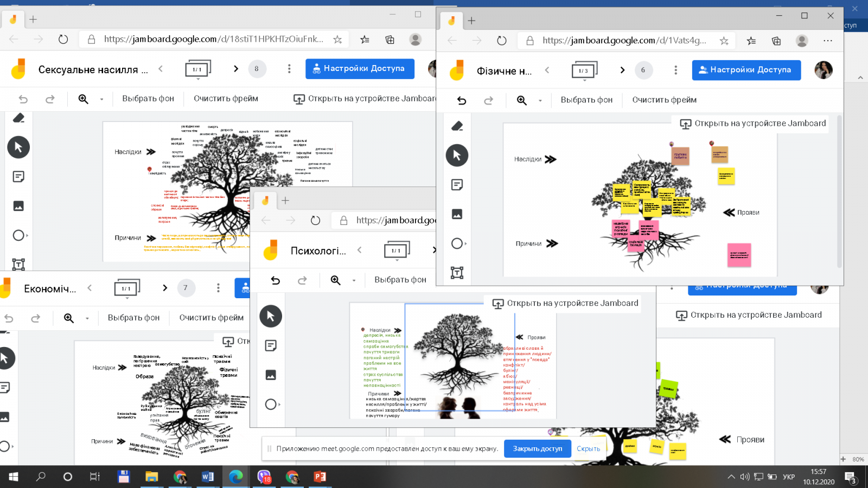Go to previous frame in Фізичне window

point(547,70)
